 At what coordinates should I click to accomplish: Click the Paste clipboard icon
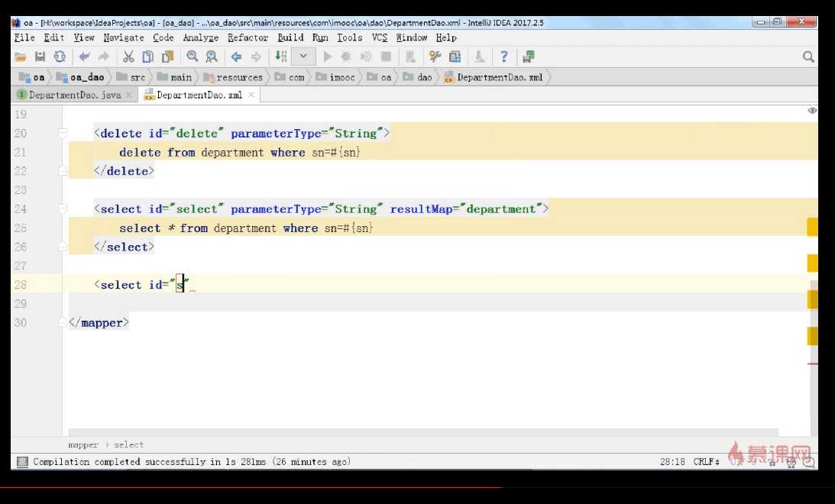pyautogui.click(x=168, y=57)
